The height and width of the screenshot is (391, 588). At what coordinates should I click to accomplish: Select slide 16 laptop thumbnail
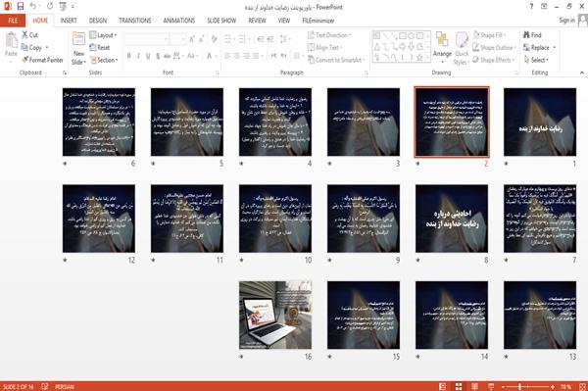tap(275, 315)
